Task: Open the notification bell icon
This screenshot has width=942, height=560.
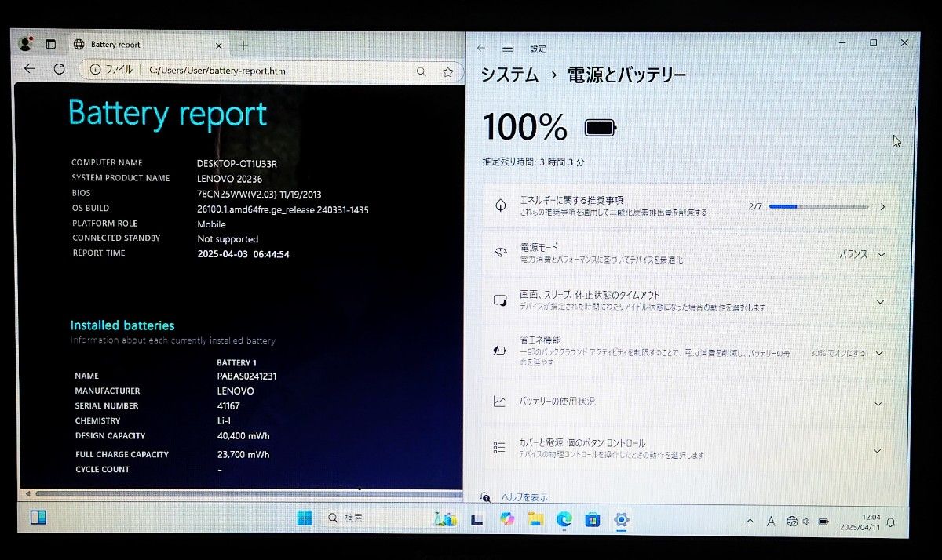Action: point(890,522)
